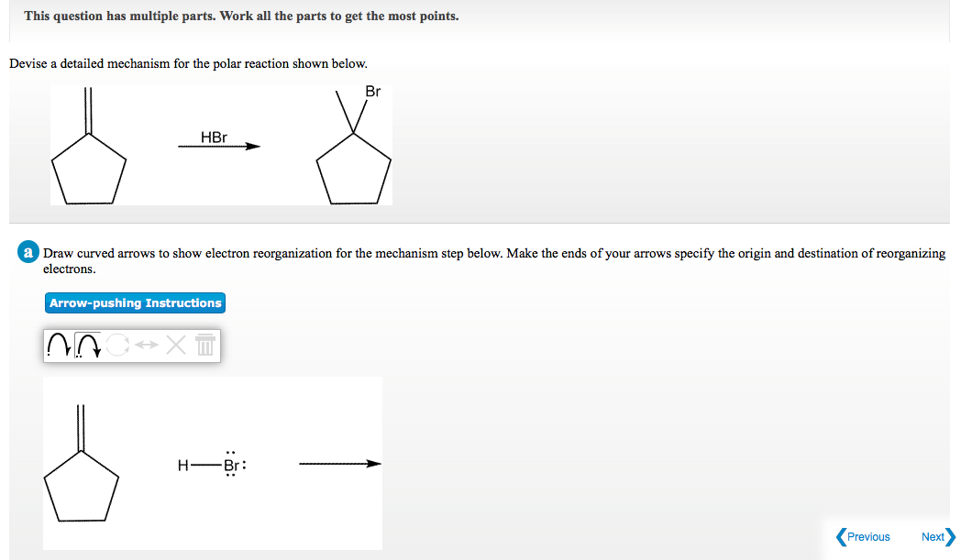Viewport: 972px width, 560px height.
Task: Click the Previous navigation link
Action: 867,536
